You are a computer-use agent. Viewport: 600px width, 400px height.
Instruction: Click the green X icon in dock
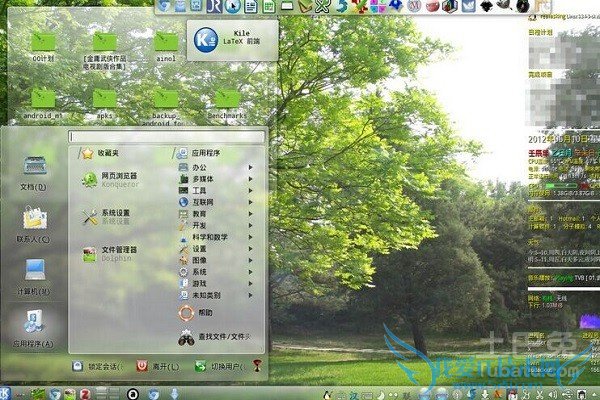coord(323,6)
